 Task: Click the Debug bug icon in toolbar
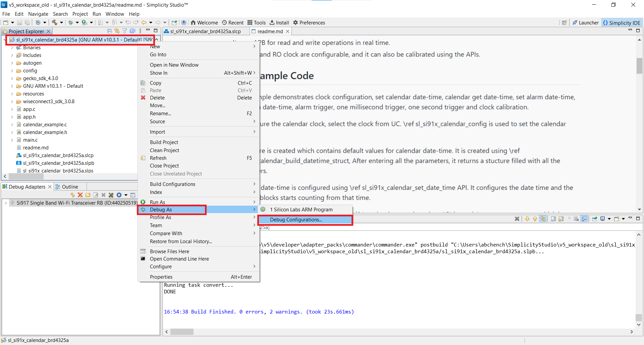coord(71,22)
